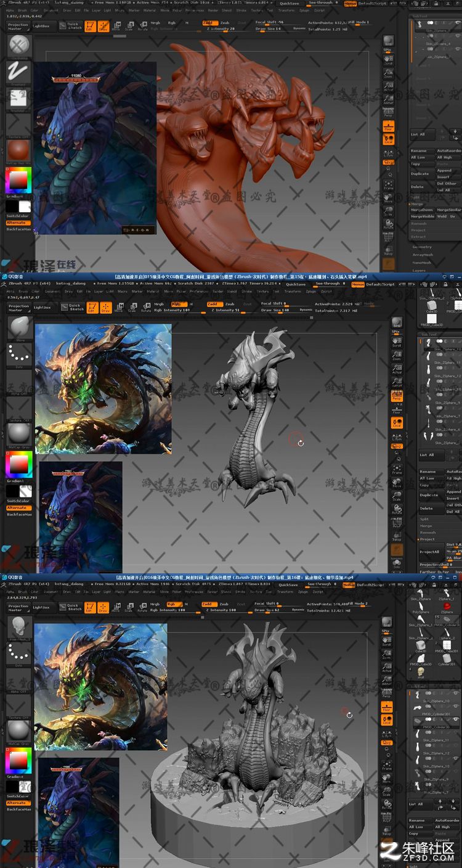The height and width of the screenshot is (868, 462).
Task: Toggle PolyF wireframe in bottom ZBrush window
Action: click(x=386, y=817)
